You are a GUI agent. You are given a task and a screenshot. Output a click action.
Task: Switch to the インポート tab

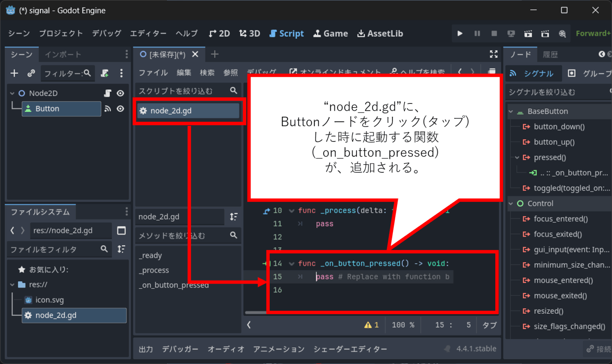(x=62, y=54)
